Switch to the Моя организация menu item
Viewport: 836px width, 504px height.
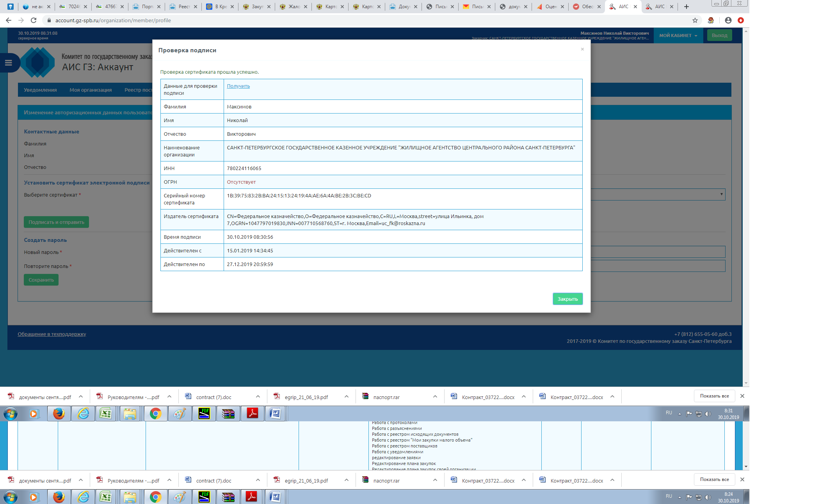[91, 90]
